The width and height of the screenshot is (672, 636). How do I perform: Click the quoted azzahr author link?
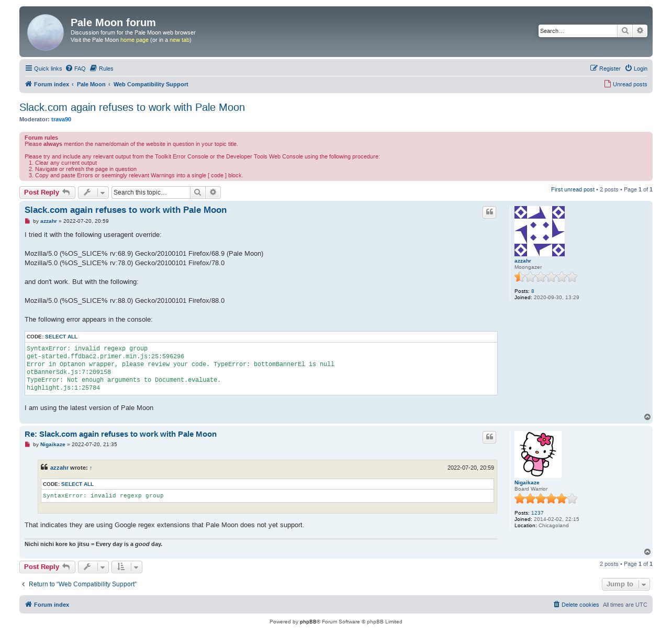pos(59,468)
